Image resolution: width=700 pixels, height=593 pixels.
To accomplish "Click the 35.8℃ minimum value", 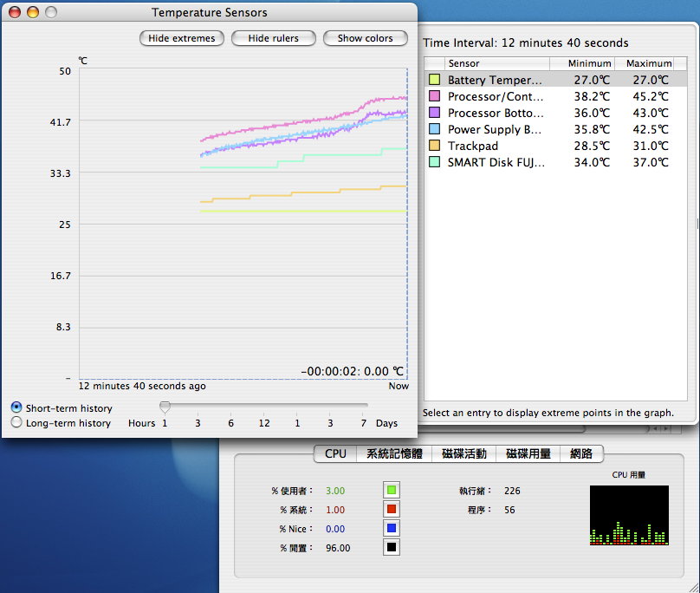I will 592,129.
